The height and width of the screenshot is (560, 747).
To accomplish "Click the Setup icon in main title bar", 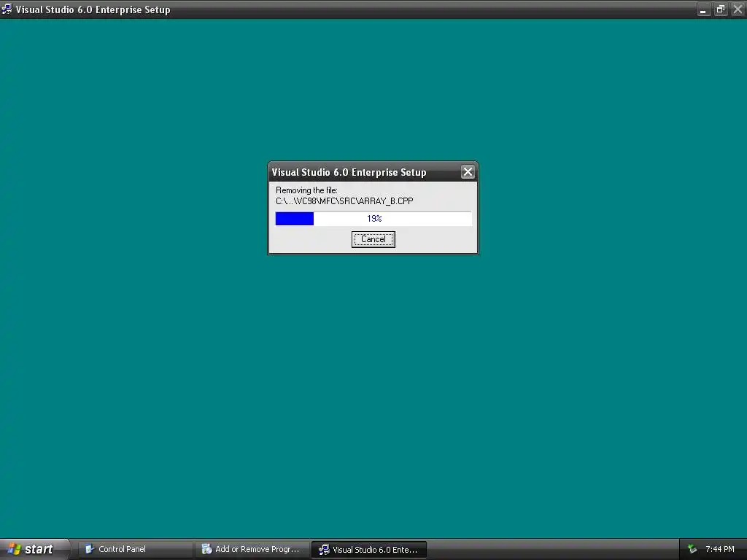I will [x=7, y=9].
